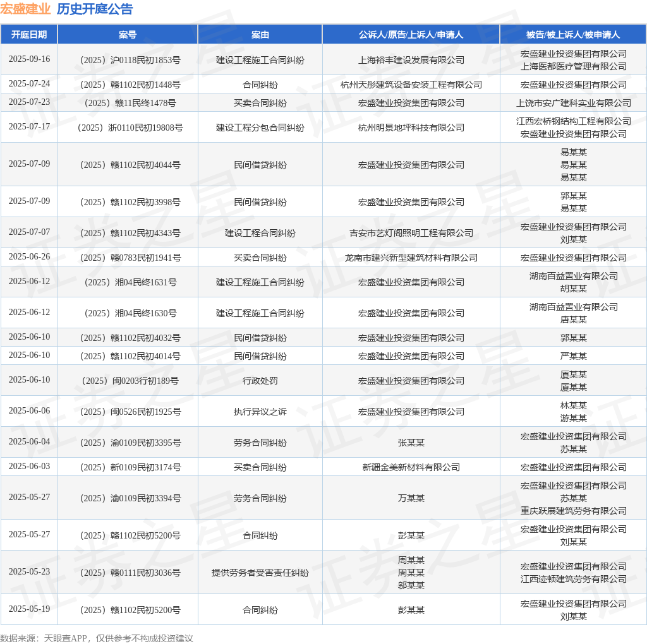Image resolution: width=647 pixels, height=644 pixels.
Task: Click the 宏盛建业 title text
Action: [25, 9]
